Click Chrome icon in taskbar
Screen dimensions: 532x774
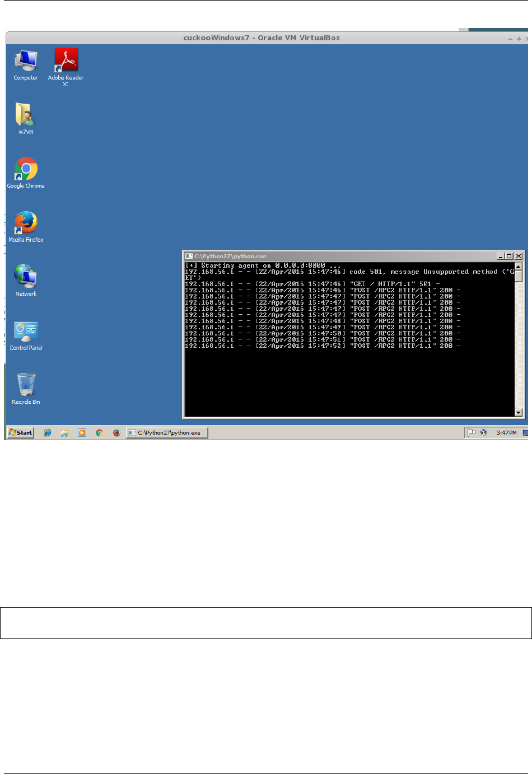(x=99, y=433)
